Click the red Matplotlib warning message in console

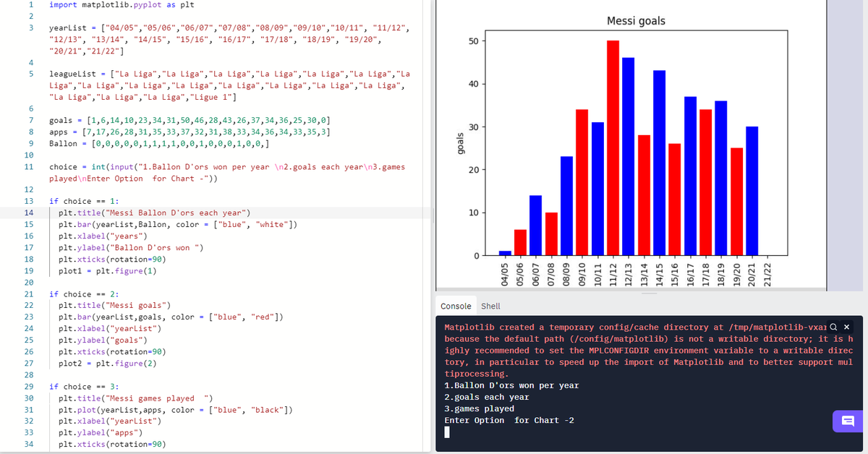coord(649,351)
